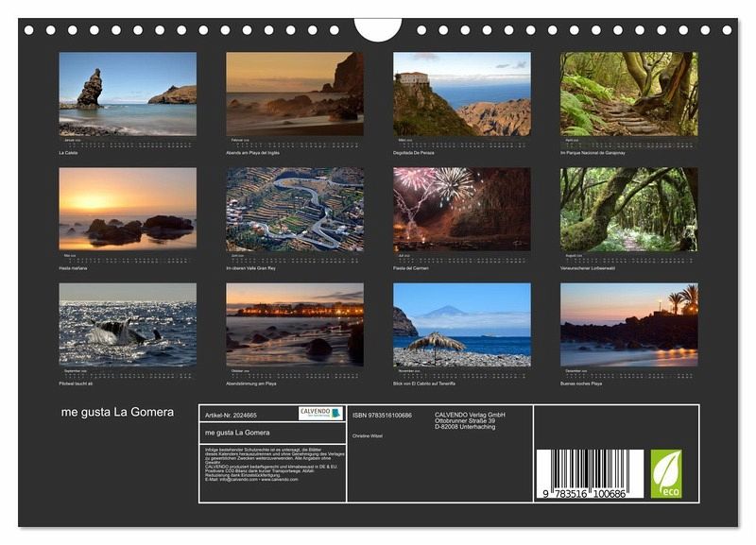The width and height of the screenshot is (756, 545).
Task: Click the boxed 'me gusta La Gomera' title
Action: [237, 433]
